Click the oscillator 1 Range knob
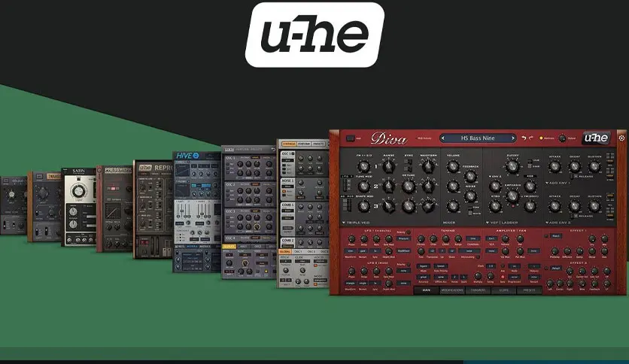This screenshot has height=364, width=629. tap(388, 165)
